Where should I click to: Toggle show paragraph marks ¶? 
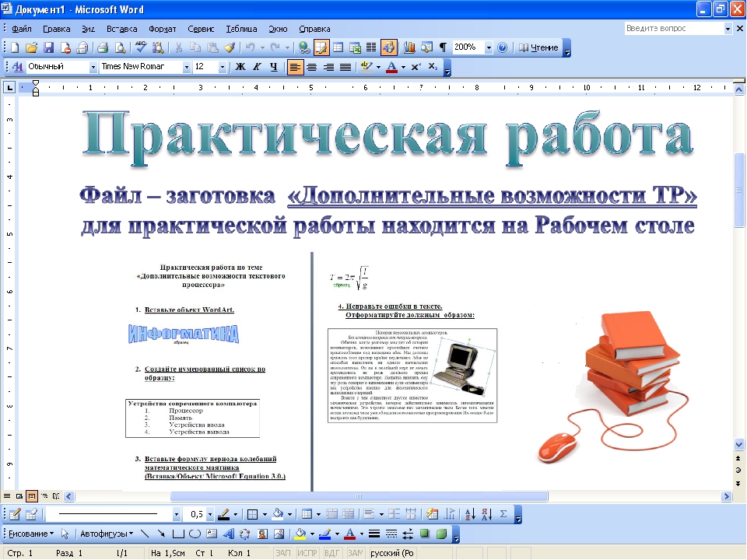click(x=443, y=47)
